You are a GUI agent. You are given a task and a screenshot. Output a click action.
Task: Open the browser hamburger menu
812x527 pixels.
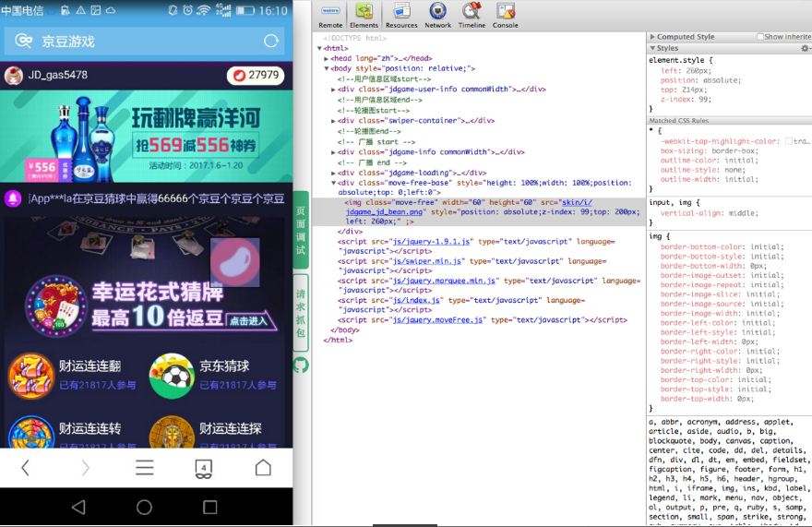pos(145,467)
